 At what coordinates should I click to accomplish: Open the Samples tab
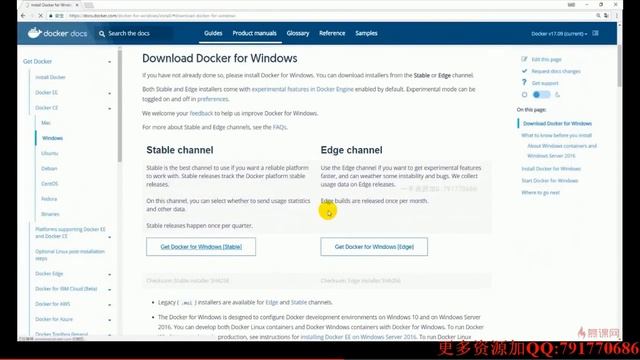(366, 33)
